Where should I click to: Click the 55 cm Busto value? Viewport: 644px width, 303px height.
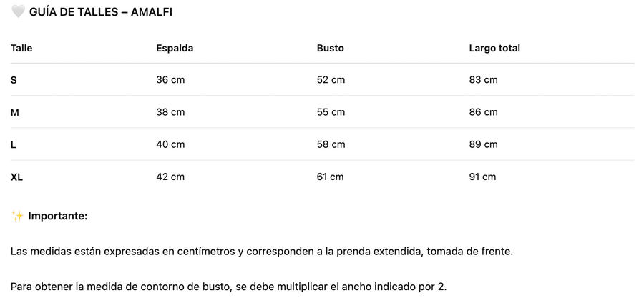pos(331,112)
